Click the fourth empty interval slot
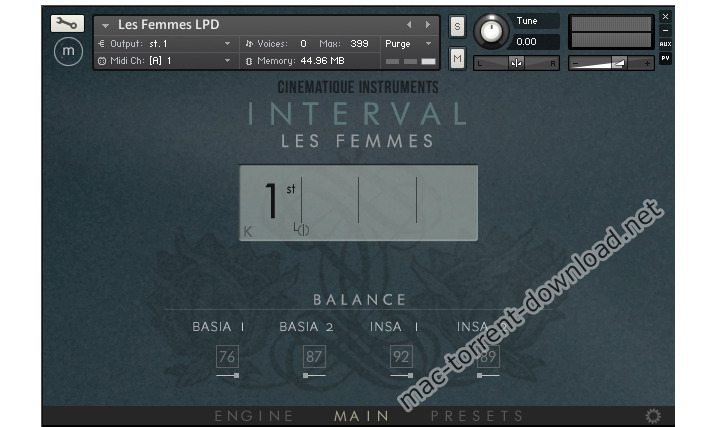This screenshot has height=427, width=716. tap(447, 202)
